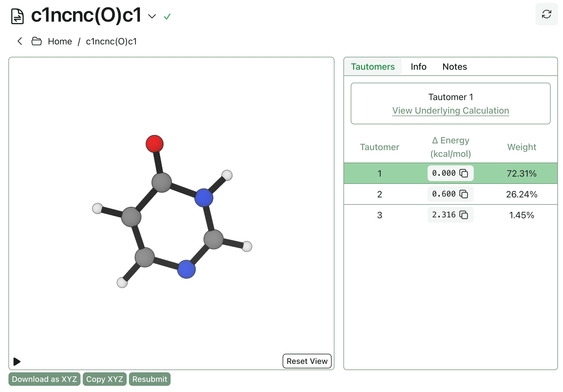The image size is (563, 392).
Task: Select the Tautomer 2 row in the table
Action: [x=380, y=194]
